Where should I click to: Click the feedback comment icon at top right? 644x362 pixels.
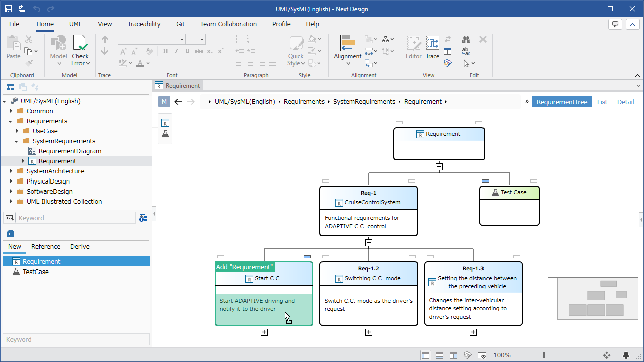pos(615,24)
